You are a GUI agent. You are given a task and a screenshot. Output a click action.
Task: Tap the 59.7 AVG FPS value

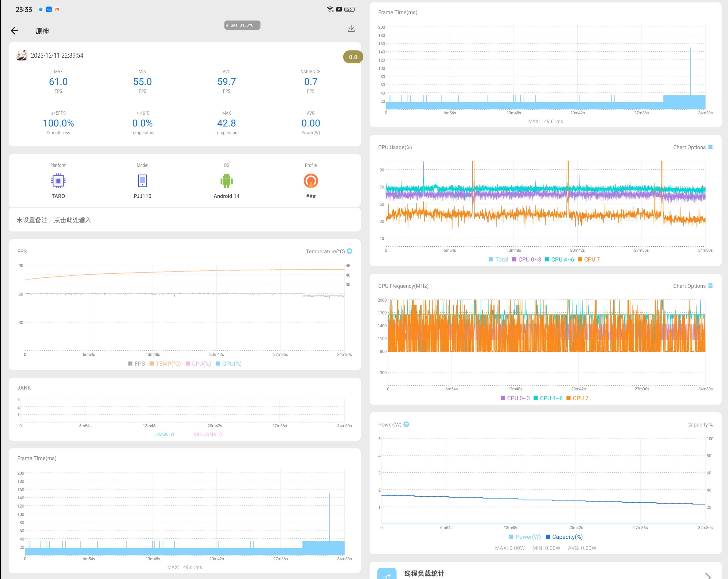(x=227, y=82)
